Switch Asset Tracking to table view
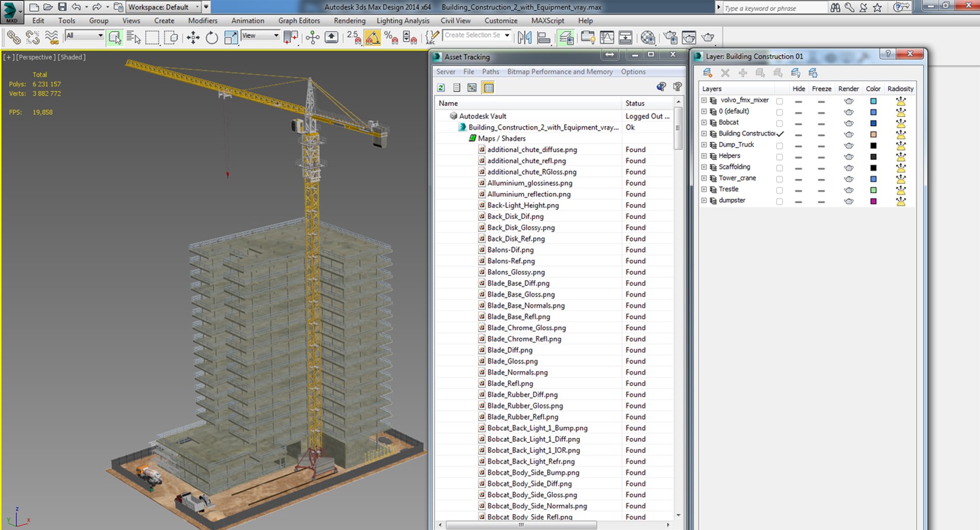This screenshot has height=530, width=980. point(488,88)
